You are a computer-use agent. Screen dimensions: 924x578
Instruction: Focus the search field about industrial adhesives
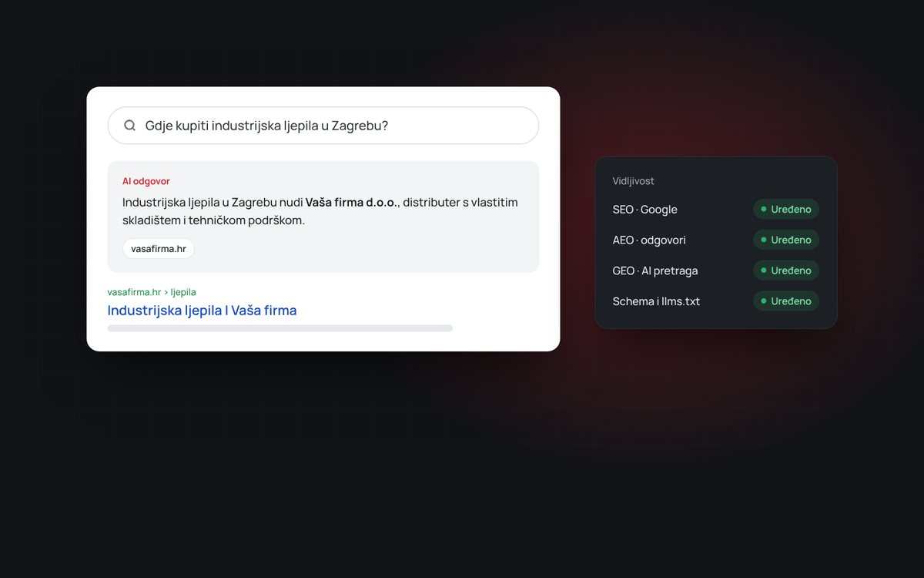tap(323, 126)
